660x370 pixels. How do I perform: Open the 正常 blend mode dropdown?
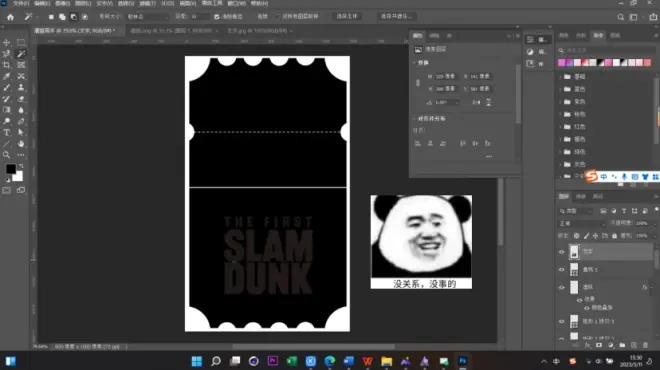point(582,224)
